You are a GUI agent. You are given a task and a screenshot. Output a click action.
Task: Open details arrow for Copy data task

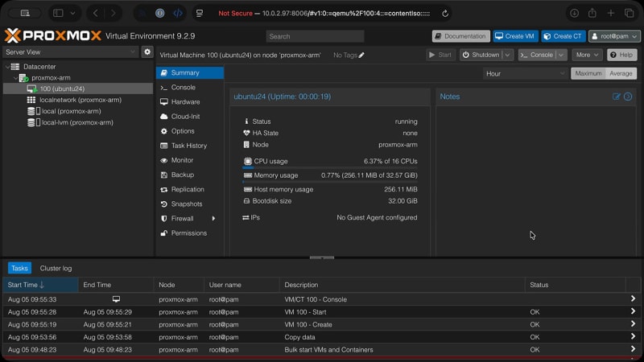(x=633, y=336)
